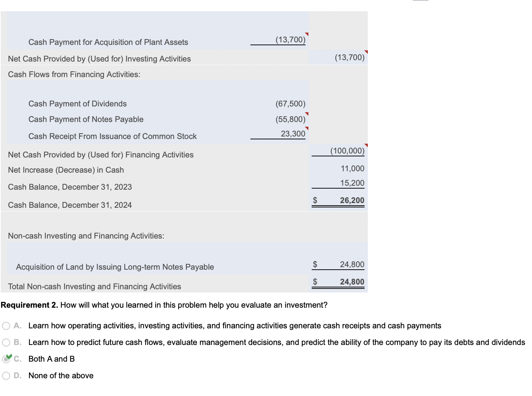Select radio option D, None of the above
Screen dimensions: 532x396
6,376
